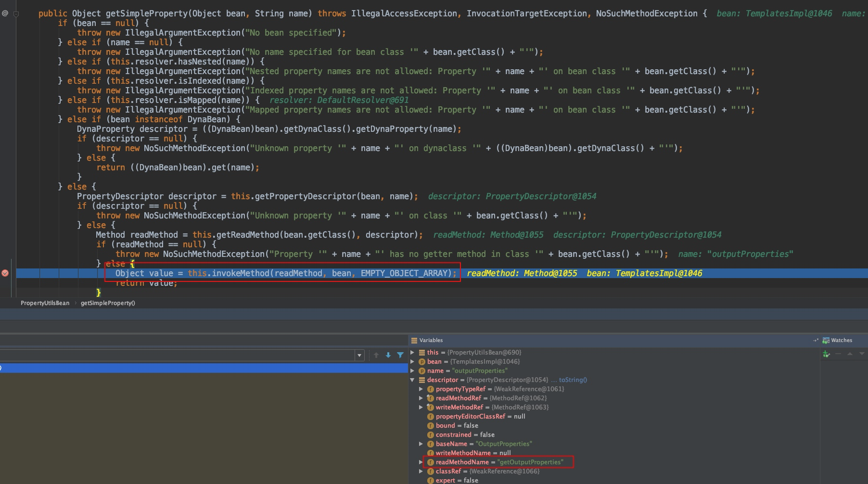The image size is (868, 484).
Task: Select the 'expert = false' row
Action: 614,480
